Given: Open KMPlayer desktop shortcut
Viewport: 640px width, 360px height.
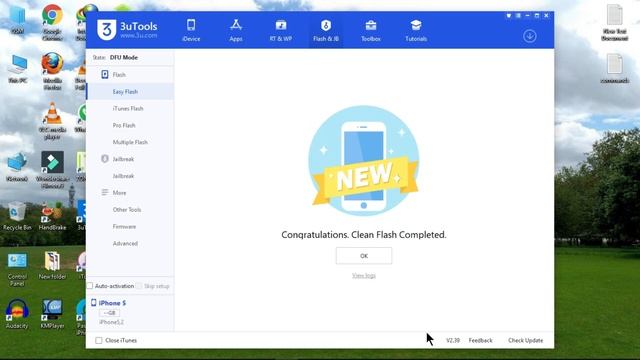Looking at the screenshot, I should coord(52,314).
